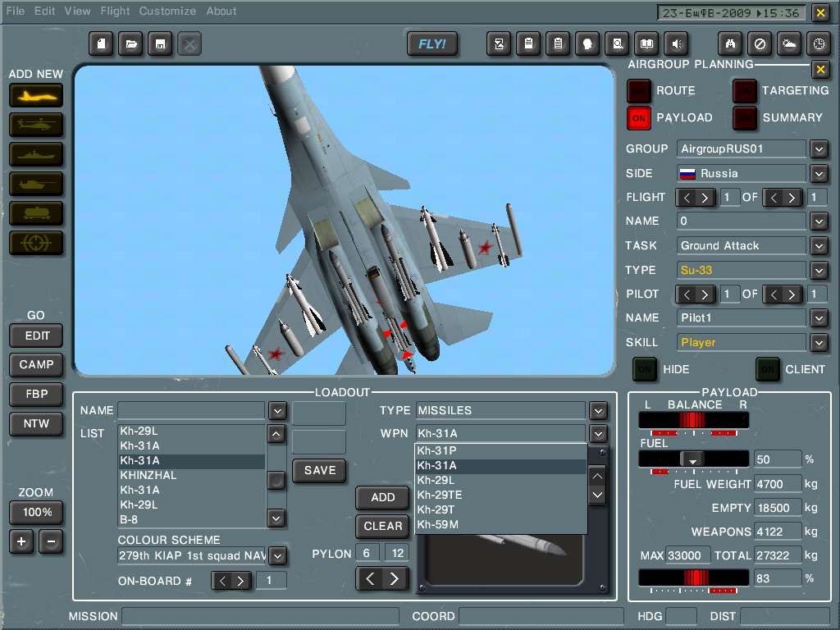This screenshot has width=840, height=630.
Task: Open the mission clock/time settings icon
Action: pos(819,43)
